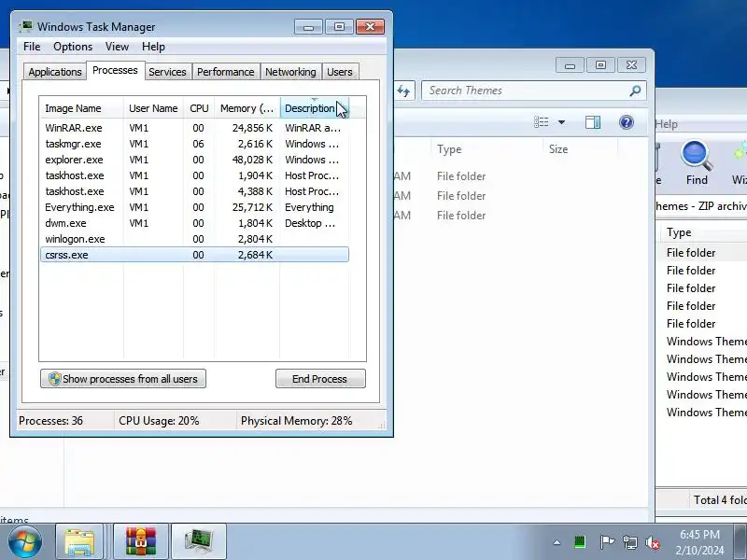Image resolution: width=747 pixels, height=560 pixels.
Task: Open the File menu in Task Manager
Action: point(32,46)
